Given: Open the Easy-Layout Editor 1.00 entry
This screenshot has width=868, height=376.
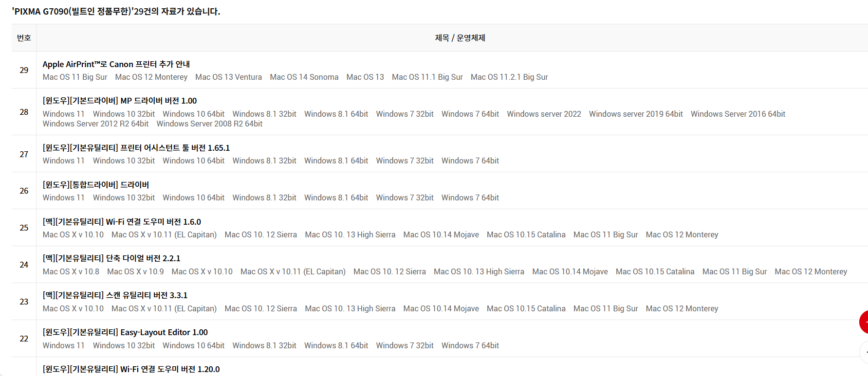Looking at the screenshot, I should pyautogui.click(x=125, y=332).
